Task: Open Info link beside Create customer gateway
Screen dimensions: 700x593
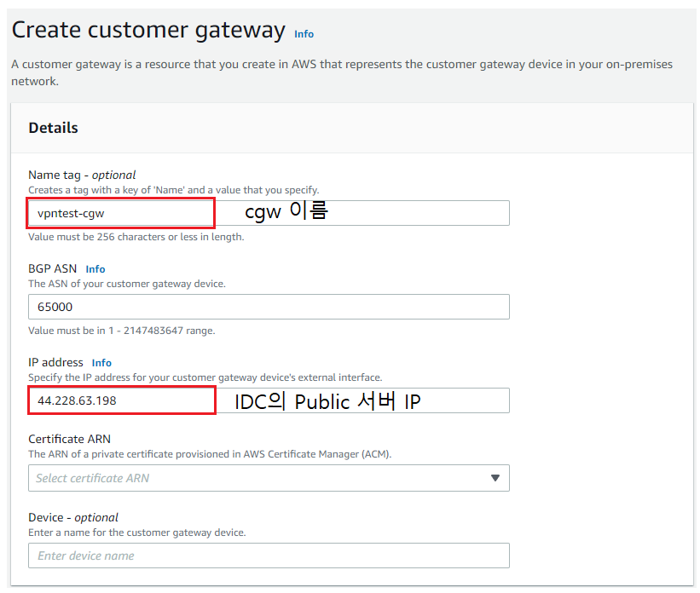Action: coord(304,34)
